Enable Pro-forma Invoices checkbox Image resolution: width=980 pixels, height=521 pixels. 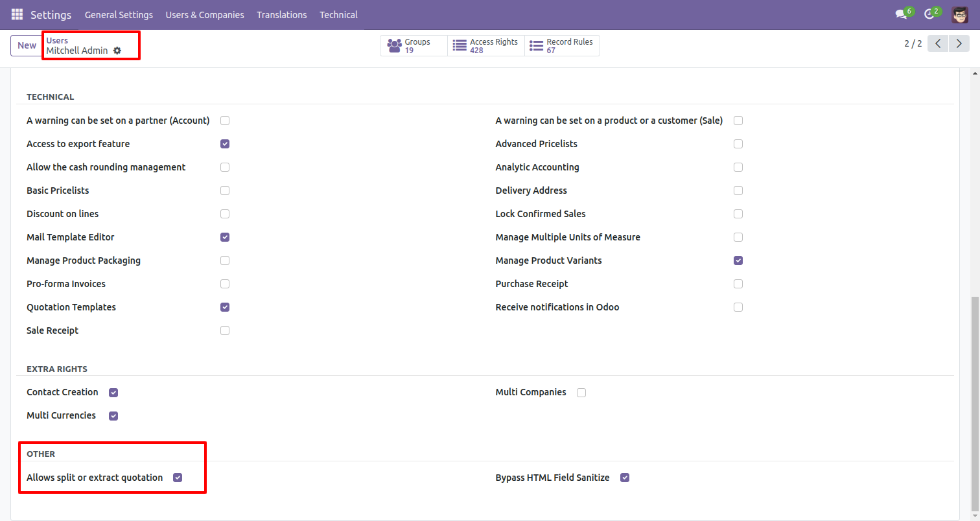click(225, 284)
